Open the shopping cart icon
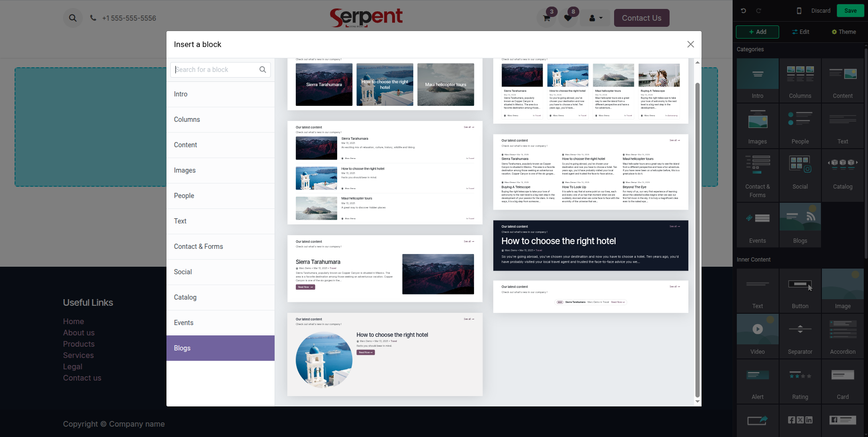The height and width of the screenshot is (437, 868). click(x=546, y=18)
